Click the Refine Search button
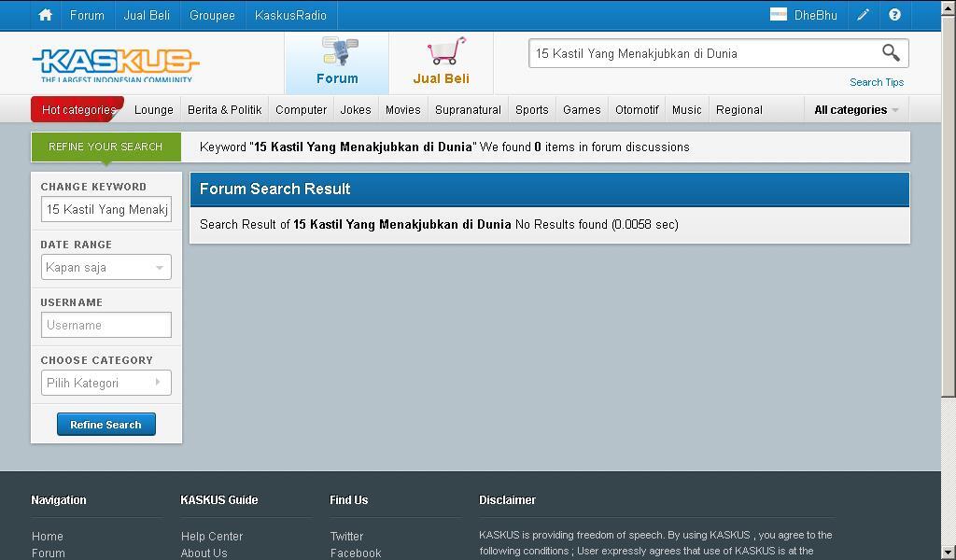Viewport: 956px width, 560px height. [x=106, y=424]
